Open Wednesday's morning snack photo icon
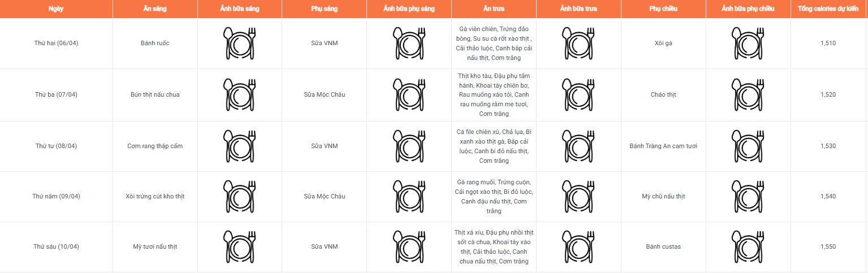This screenshot has width=868, height=273. coord(409,146)
